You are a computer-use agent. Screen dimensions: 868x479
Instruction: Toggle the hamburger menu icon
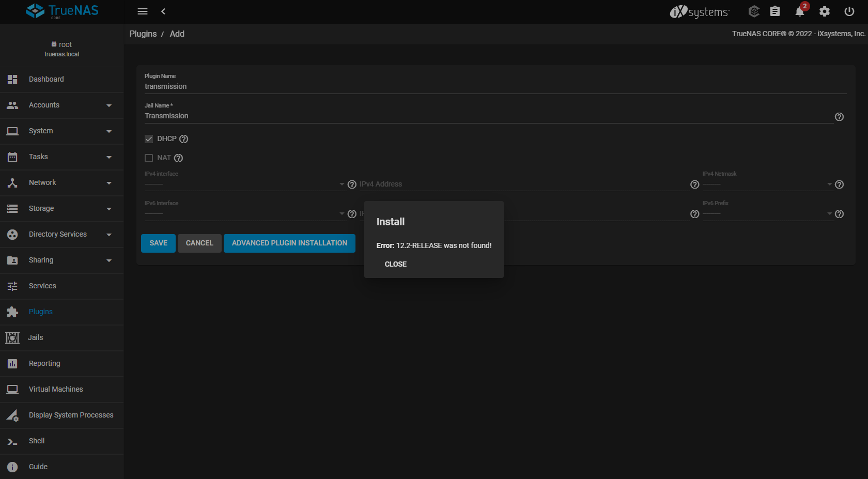tap(143, 11)
